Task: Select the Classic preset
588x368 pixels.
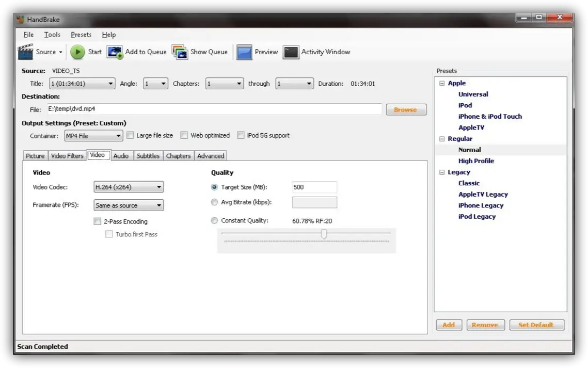Action: pyautogui.click(x=469, y=183)
